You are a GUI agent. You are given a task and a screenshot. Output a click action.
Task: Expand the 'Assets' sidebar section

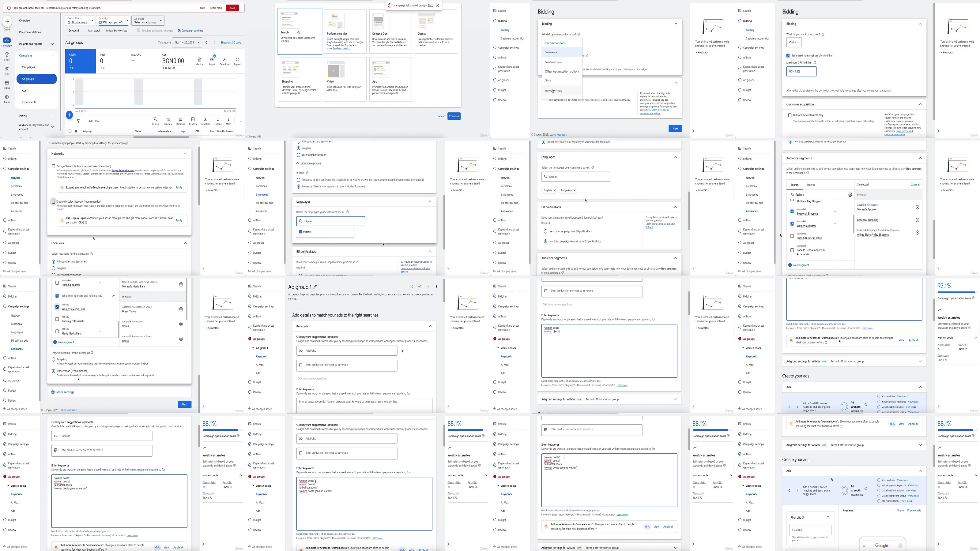[x=52, y=116]
